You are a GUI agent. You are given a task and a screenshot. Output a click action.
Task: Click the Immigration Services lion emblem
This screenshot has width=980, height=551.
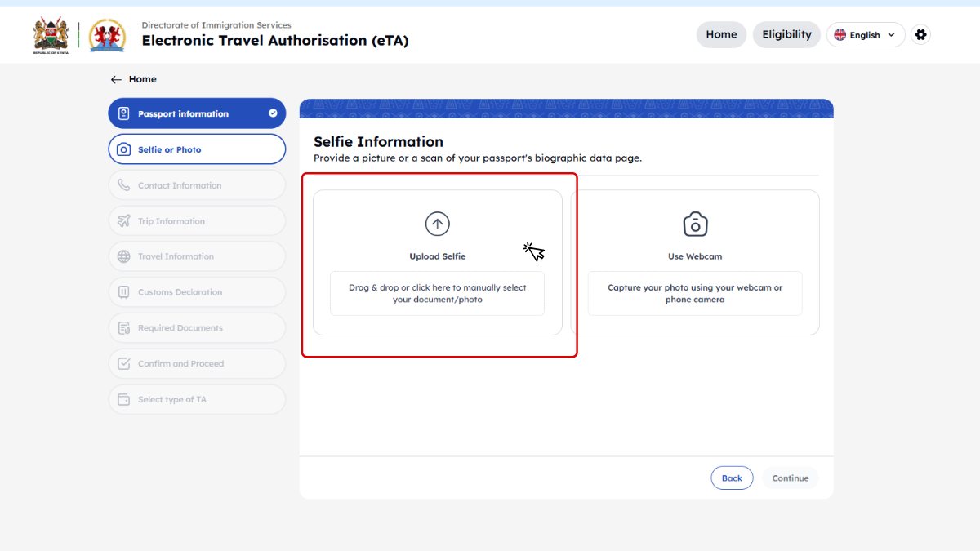tap(107, 35)
